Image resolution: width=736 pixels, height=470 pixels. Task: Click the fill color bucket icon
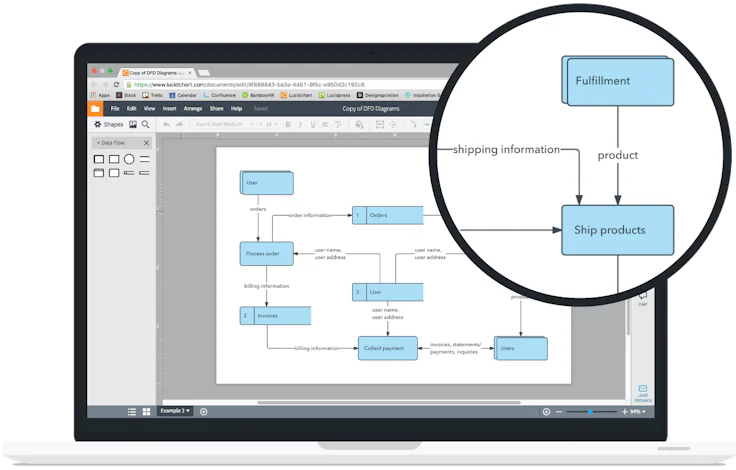click(x=359, y=124)
